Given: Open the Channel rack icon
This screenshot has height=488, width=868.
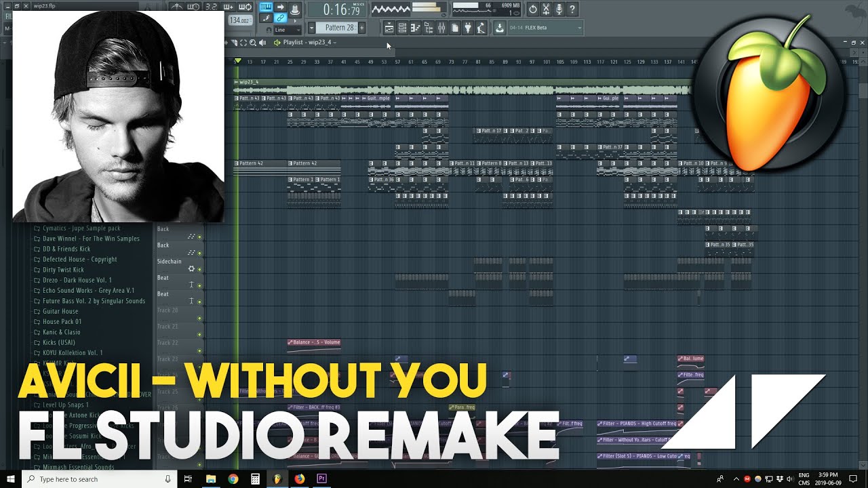Looking at the screenshot, I should tap(402, 28).
